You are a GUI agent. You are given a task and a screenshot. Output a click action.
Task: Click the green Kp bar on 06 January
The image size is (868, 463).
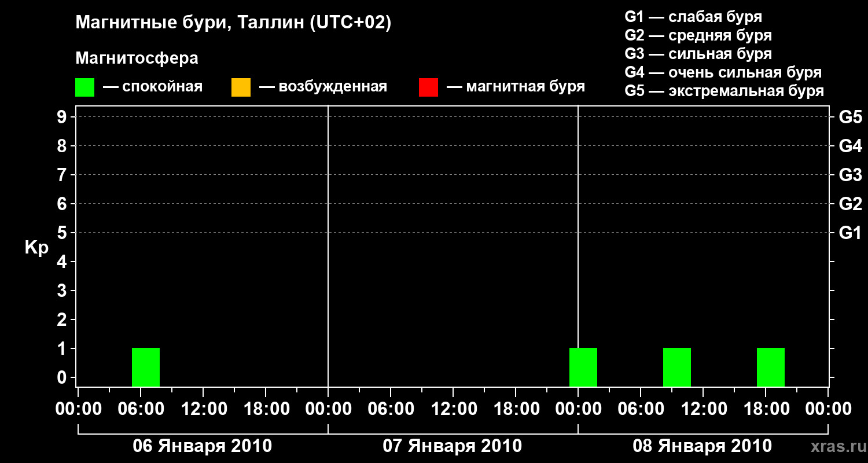[x=146, y=367]
